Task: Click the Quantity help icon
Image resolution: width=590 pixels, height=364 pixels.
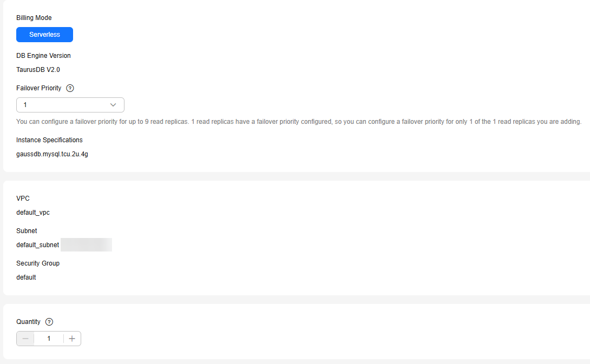Action: coord(49,321)
